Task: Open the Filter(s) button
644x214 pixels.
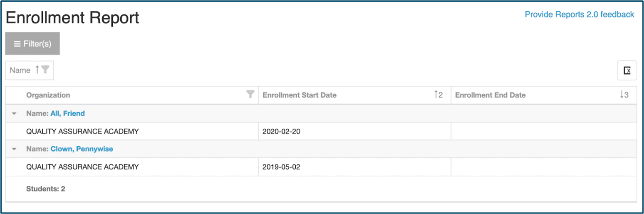Action: tap(32, 44)
